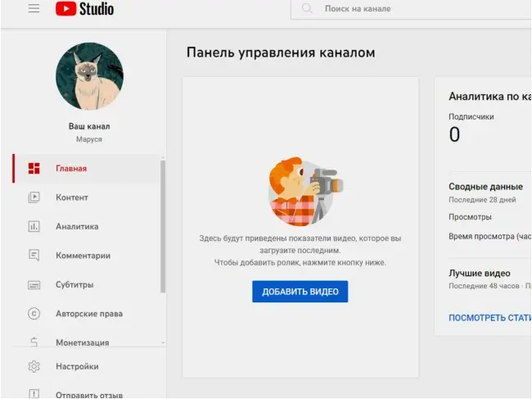Click the Отправить отзыв feedback icon
Image resolution: width=532 pixels, height=399 pixels.
[x=34, y=394]
